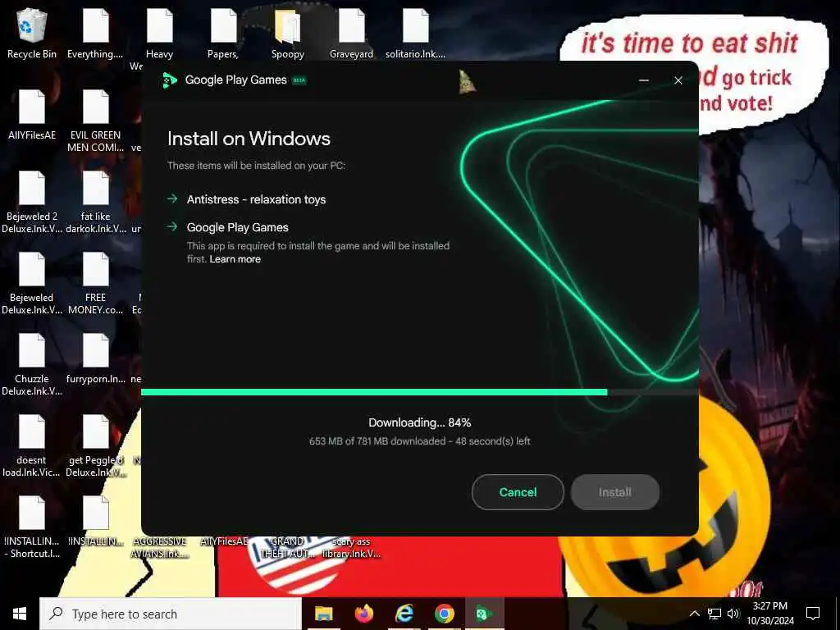Cancel the Google Play Games download
Screen dimensions: 840x630
point(518,492)
